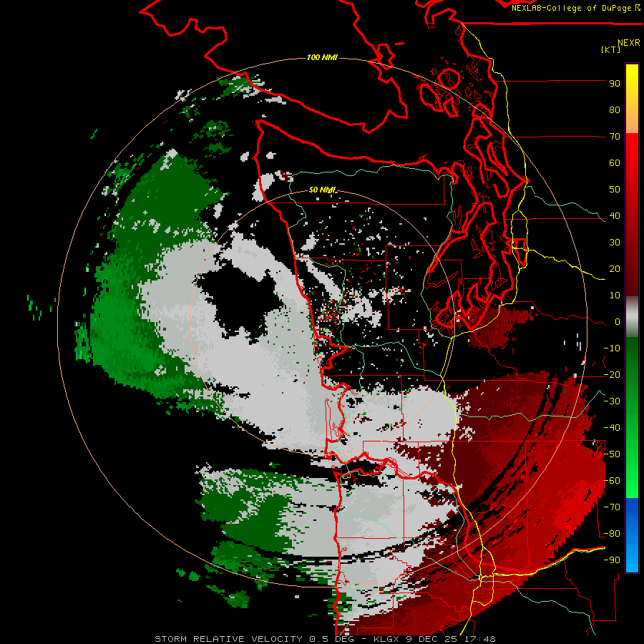Viewport: 644px width, 644px height.
Task: Click the STORM RELATIVE VELOCITY caption text
Action: [228, 639]
